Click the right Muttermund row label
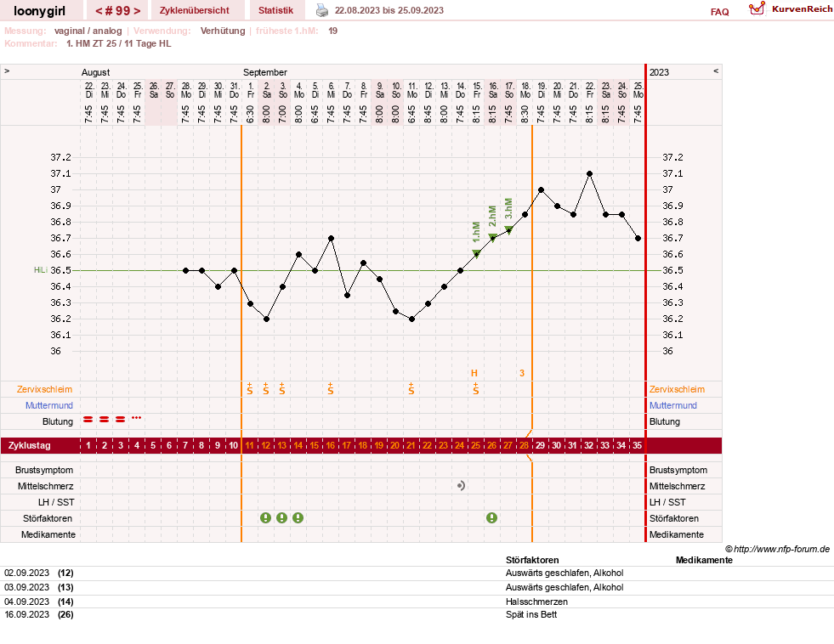 [672, 405]
